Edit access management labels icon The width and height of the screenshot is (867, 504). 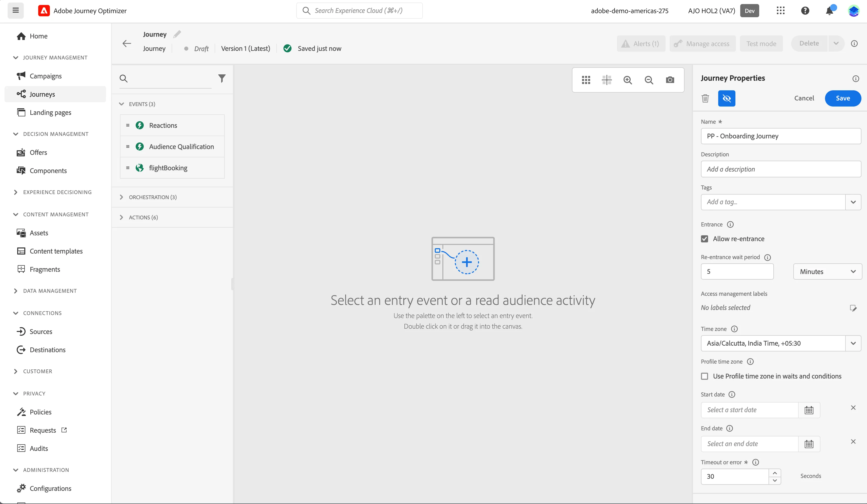click(853, 308)
